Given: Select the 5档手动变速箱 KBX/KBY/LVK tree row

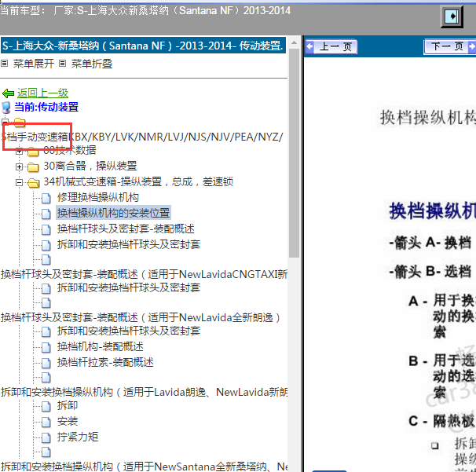Looking at the screenshot, I should [x=142, y=137].
